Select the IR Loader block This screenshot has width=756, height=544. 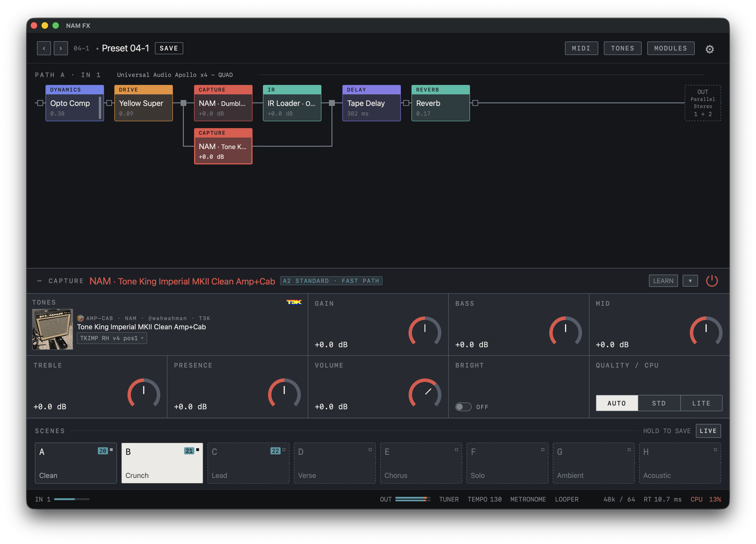(x=292, y=103)
